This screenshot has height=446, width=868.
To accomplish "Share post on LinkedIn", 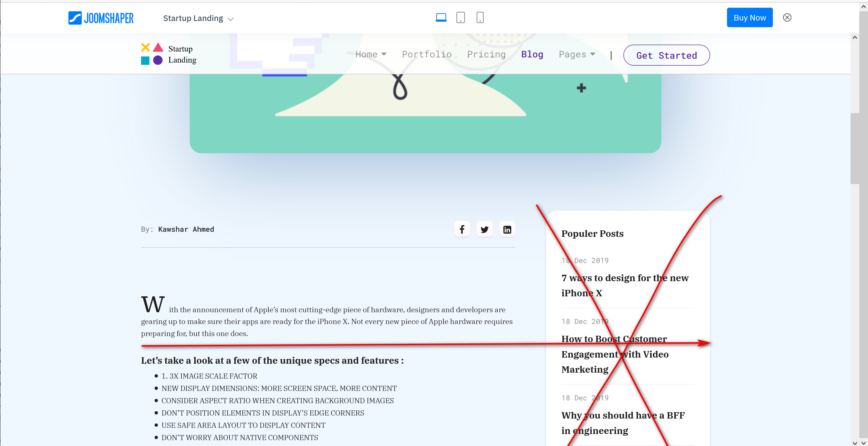I will [507, 229].
